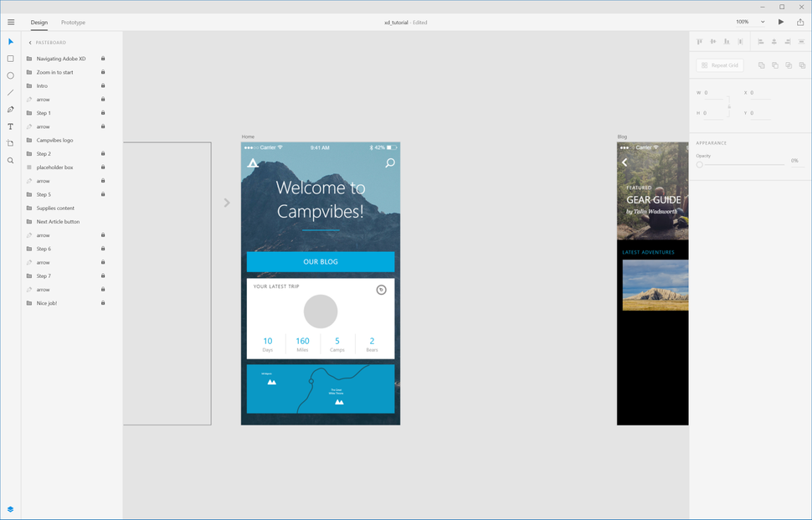Select the Text tool
The image size is (812, 520).
10,126
